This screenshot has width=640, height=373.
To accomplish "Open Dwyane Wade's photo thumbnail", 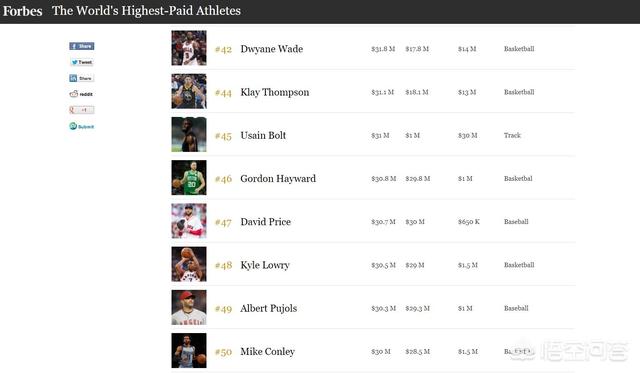I will (x=189, y=48).
